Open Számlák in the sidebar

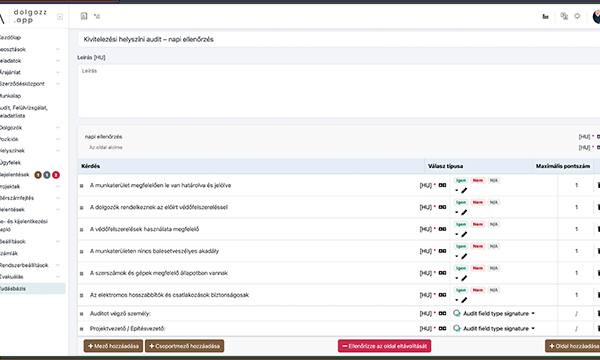[x=9, y=253]
